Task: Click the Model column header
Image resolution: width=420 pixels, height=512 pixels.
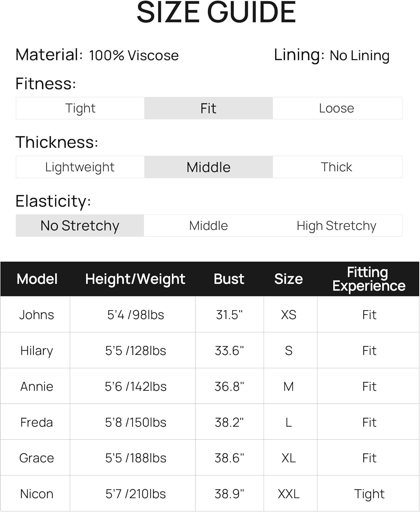Action: click(37, 279)
